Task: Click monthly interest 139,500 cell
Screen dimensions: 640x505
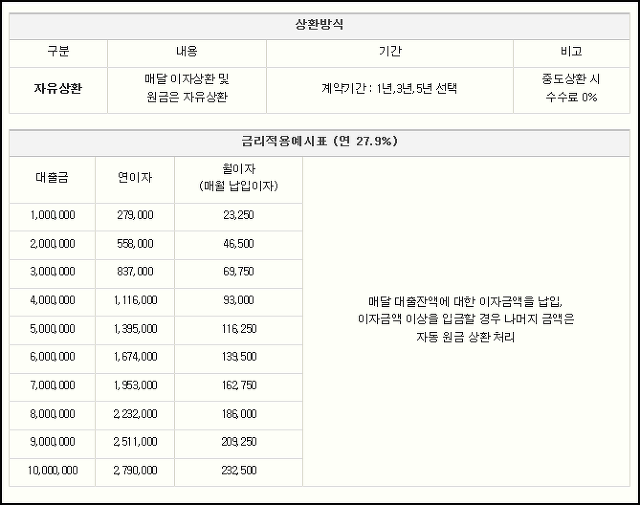Action: [x=238, y=359]
